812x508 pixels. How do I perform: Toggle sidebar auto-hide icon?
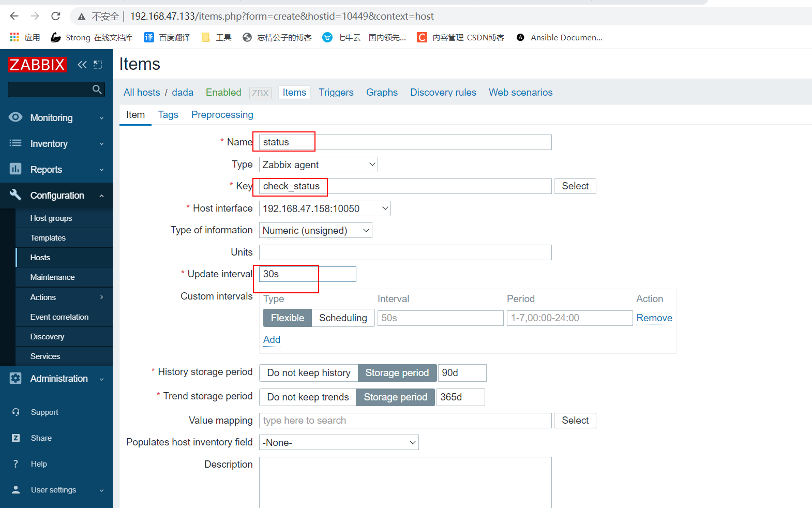coord(98,65)
